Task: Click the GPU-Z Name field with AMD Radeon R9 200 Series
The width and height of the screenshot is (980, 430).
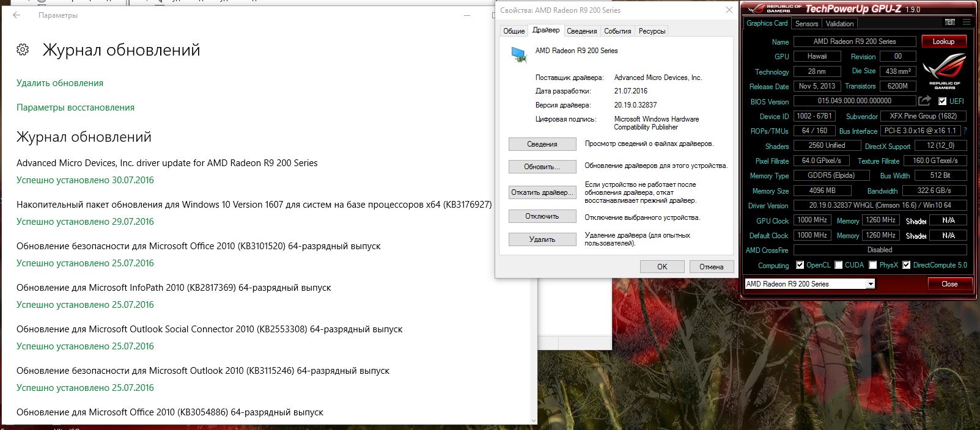Action: [x=855, y=42]
